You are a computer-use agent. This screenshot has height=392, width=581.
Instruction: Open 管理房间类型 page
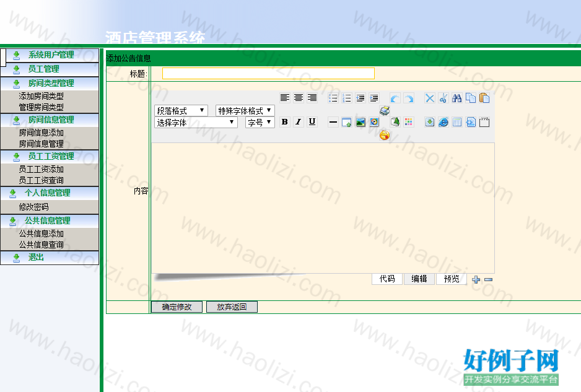[x=41, y=108]
